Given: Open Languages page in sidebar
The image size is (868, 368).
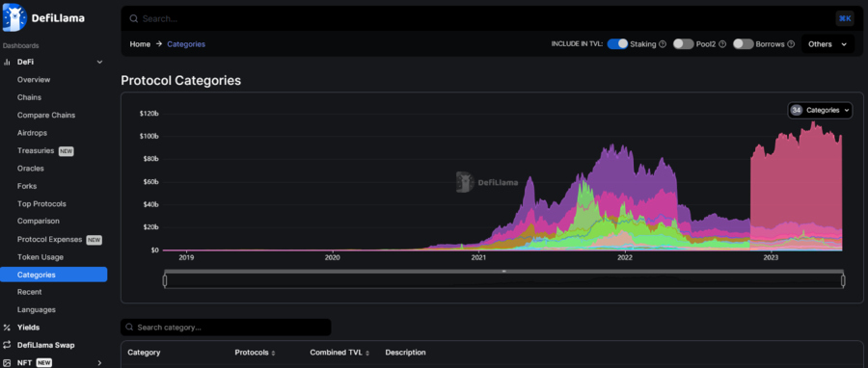Looking at the screenshot, I should 37,309.
